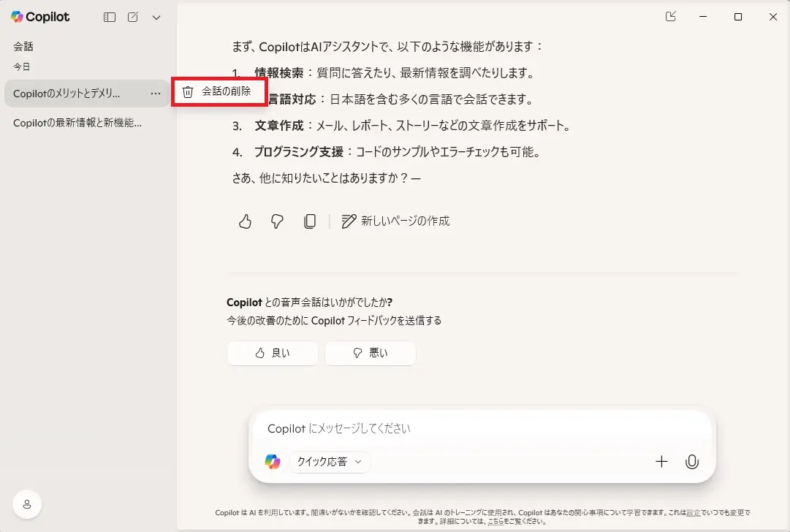Click the thumbs down icon under the response
Viewport: 790px width, 532px height.
277,221
